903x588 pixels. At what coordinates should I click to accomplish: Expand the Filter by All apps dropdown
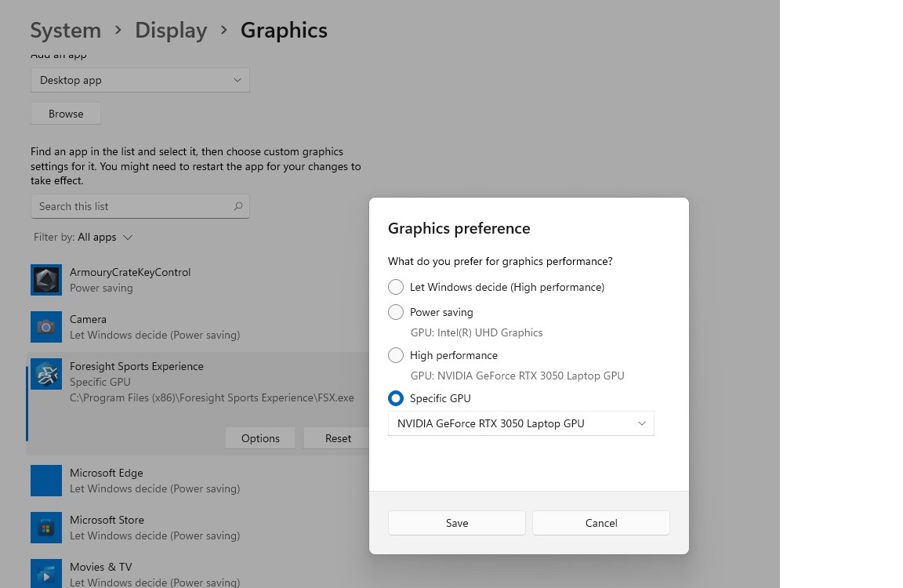(84, 238)
